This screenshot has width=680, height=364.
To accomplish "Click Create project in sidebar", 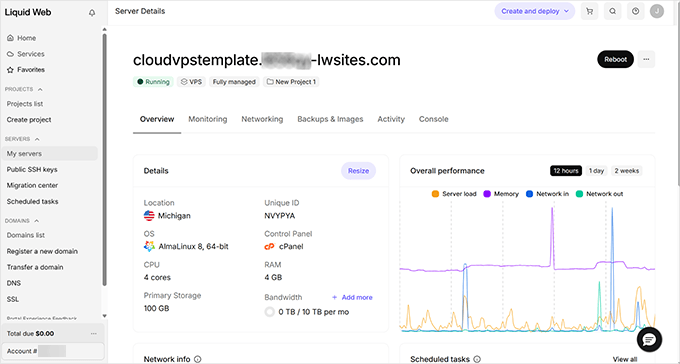I will 29,120.
